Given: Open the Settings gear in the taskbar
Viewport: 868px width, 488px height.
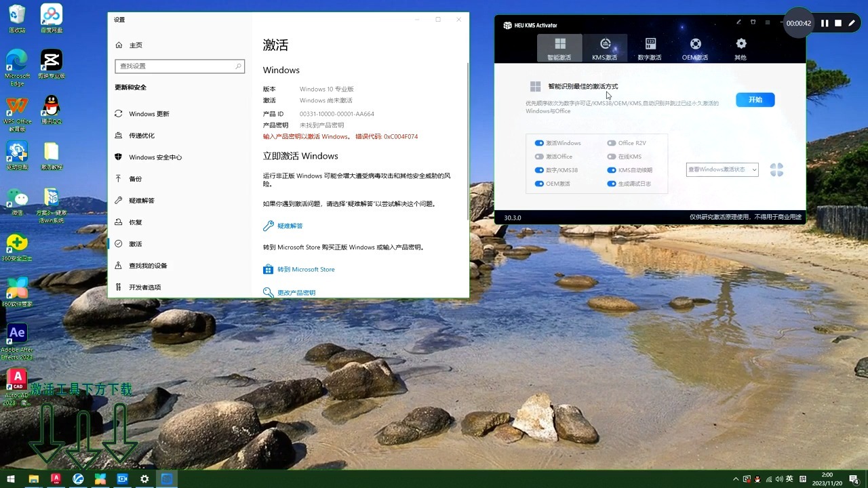Looking at the screenshot, I should tap(144, 479).
